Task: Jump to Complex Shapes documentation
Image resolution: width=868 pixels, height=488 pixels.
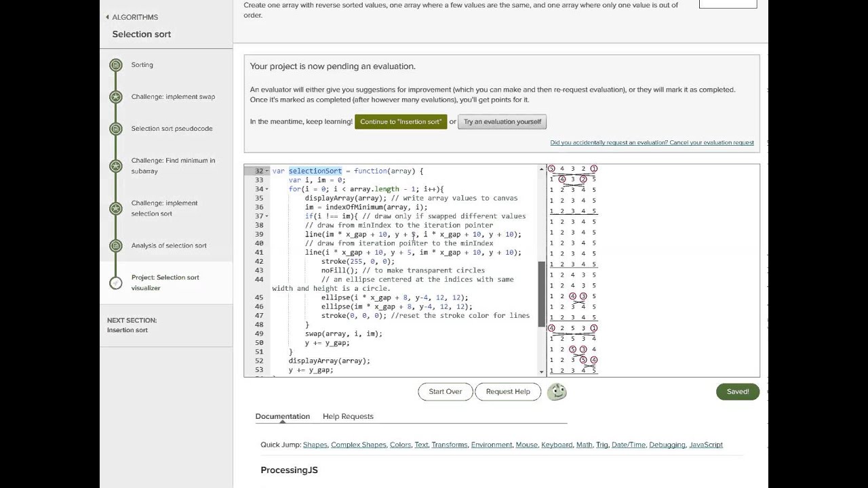Action: tap(359, 445)
